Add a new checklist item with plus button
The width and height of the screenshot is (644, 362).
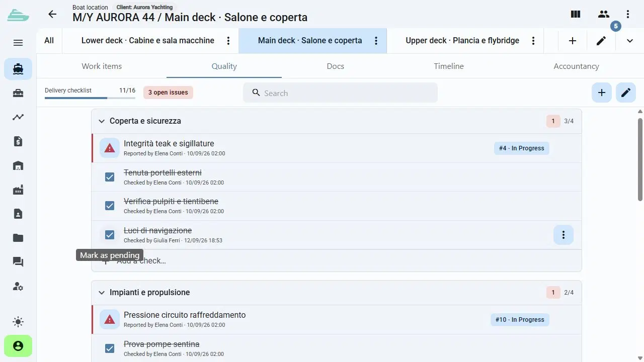[x=602, y=93]
